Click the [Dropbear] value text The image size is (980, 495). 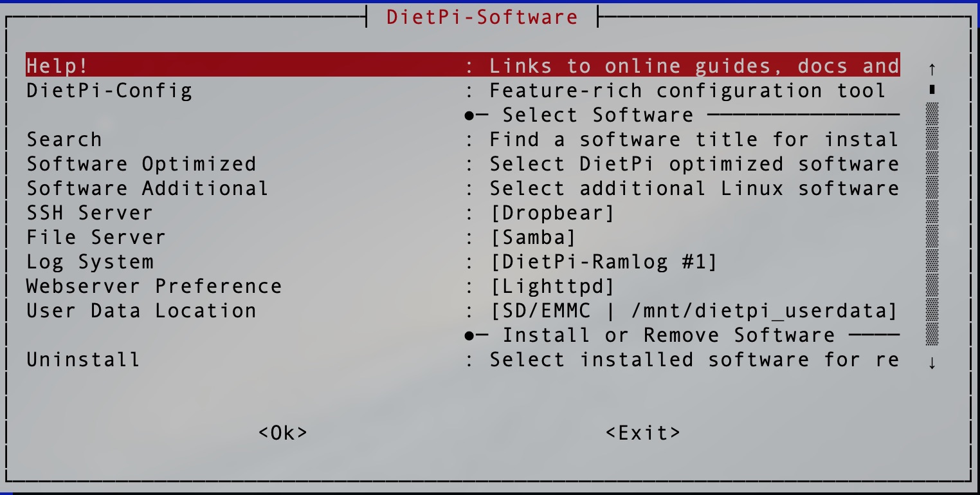[x=552, y=212]
